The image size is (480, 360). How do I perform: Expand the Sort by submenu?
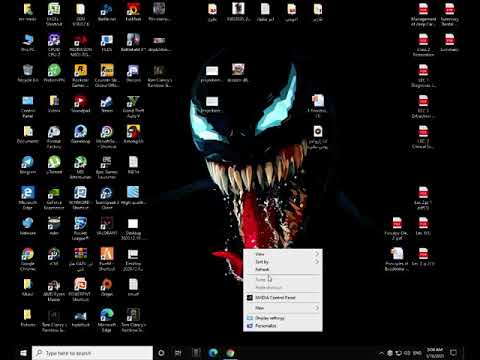283,262
